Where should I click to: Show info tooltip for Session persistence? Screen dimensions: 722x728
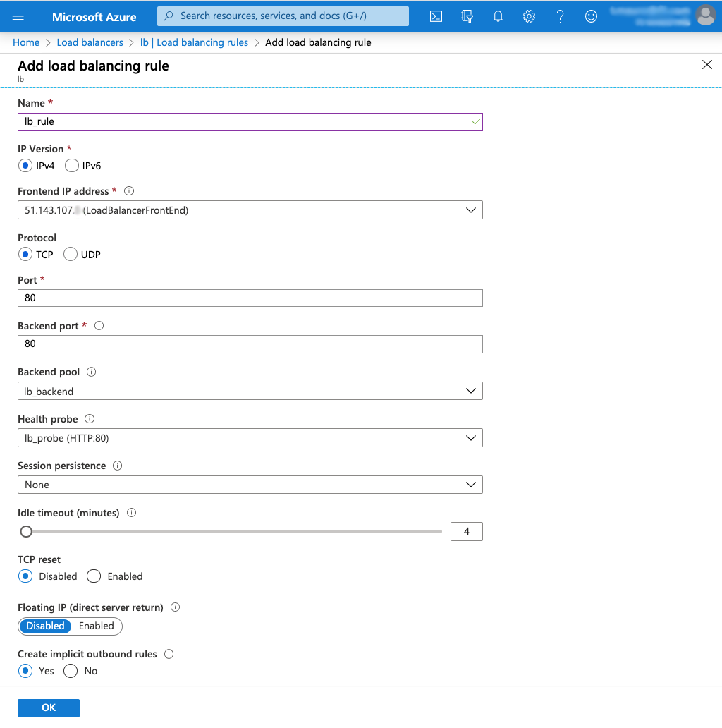click(x=118, y=466)
